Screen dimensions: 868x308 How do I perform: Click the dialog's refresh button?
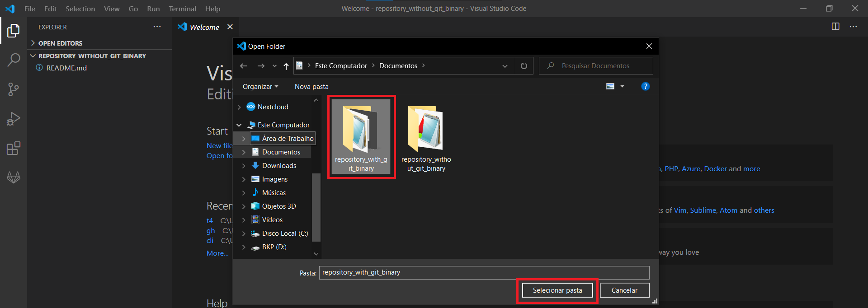coord(524,66)
